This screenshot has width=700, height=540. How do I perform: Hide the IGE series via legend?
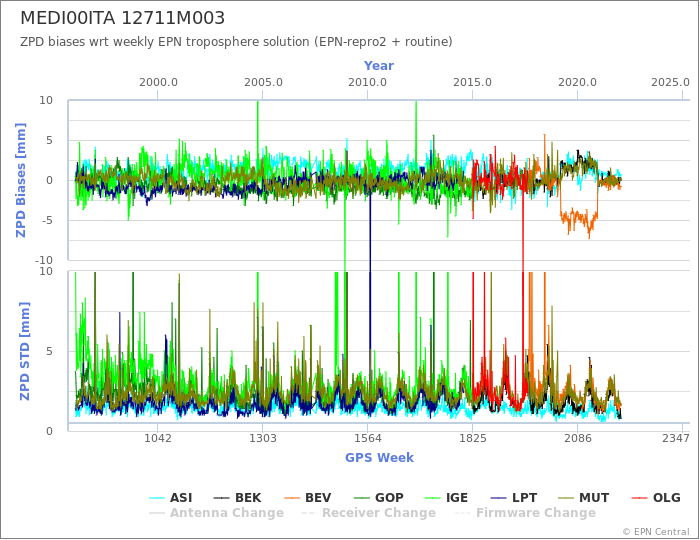tap(446, 498)
